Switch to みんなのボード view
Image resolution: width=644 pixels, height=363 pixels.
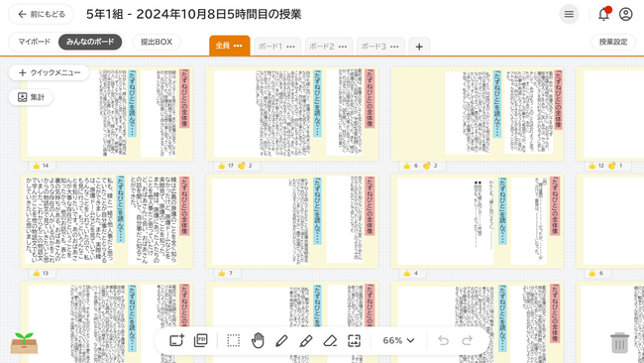90,42
